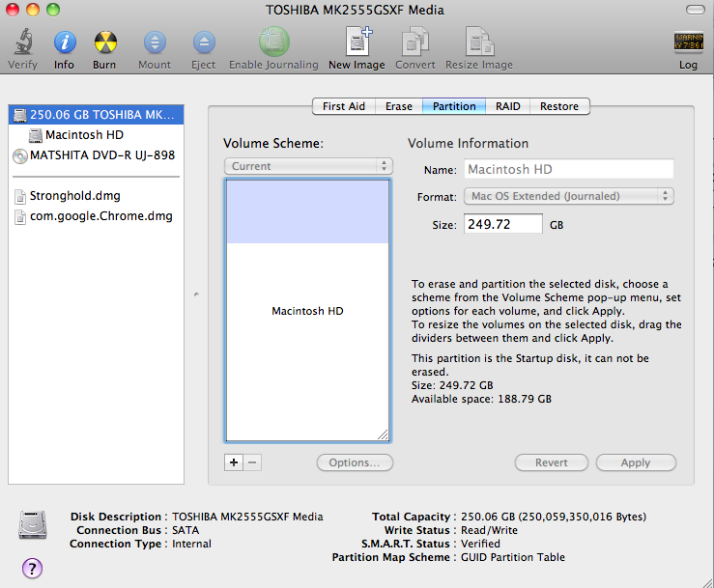Click the Resize Image toolbar icon

(479, 42)
